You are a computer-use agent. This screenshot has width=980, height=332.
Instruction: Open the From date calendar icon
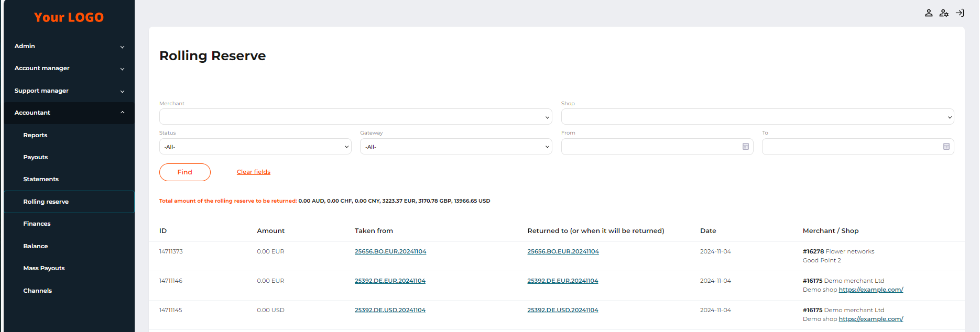pos(745,147)
